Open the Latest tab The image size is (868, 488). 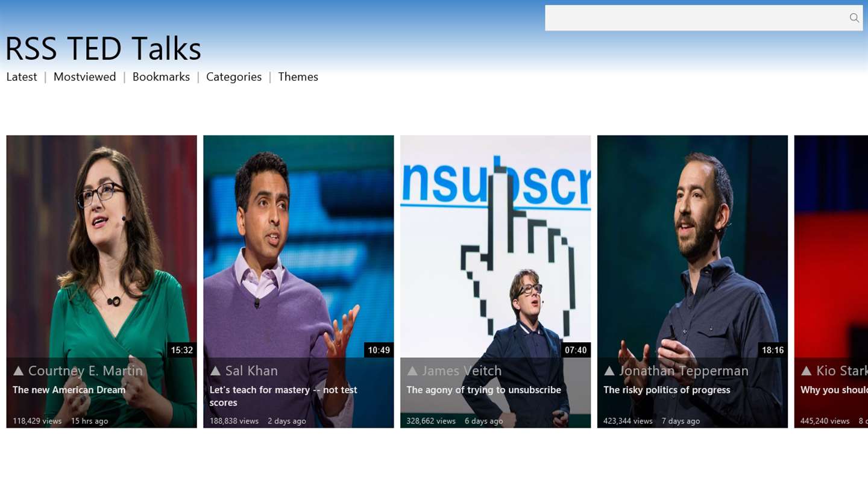coord(22,77)
